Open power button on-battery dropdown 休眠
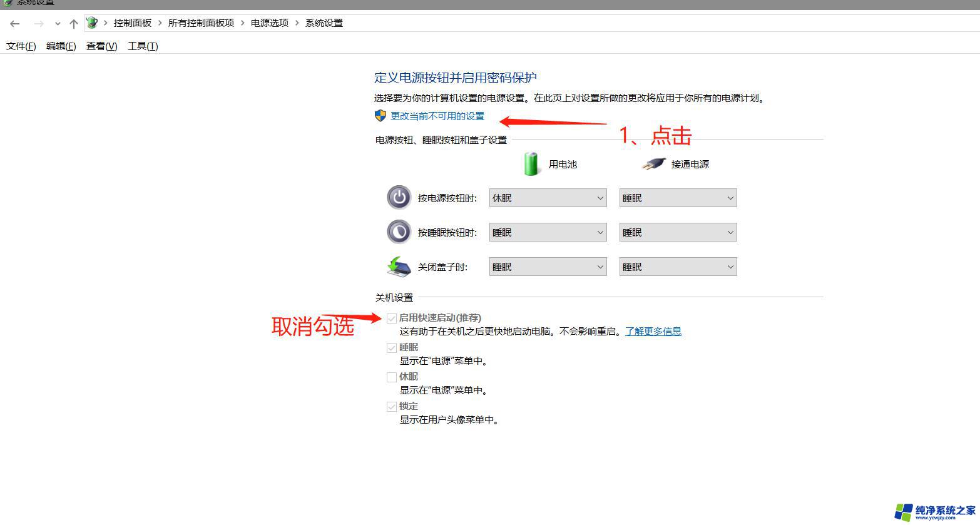The height and width of the screenshot is (525, 980). coord(548,198)
